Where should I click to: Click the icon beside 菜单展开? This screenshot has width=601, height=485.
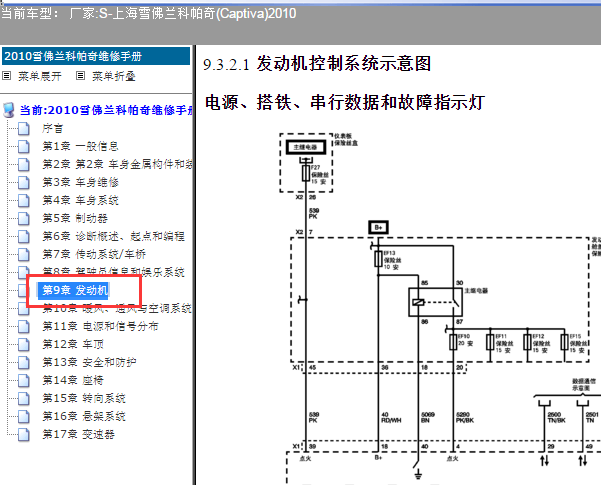[x=7, y=76]
